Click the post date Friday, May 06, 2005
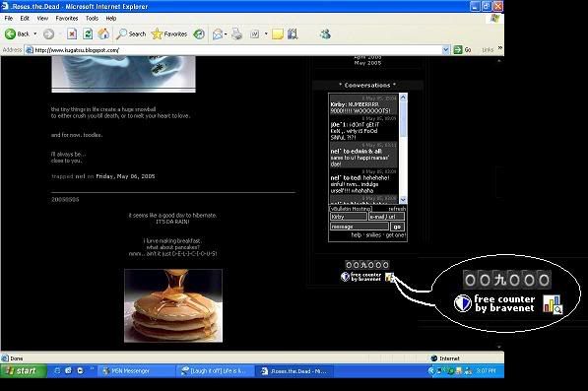The image size is (588, 391). coord(125,176)
